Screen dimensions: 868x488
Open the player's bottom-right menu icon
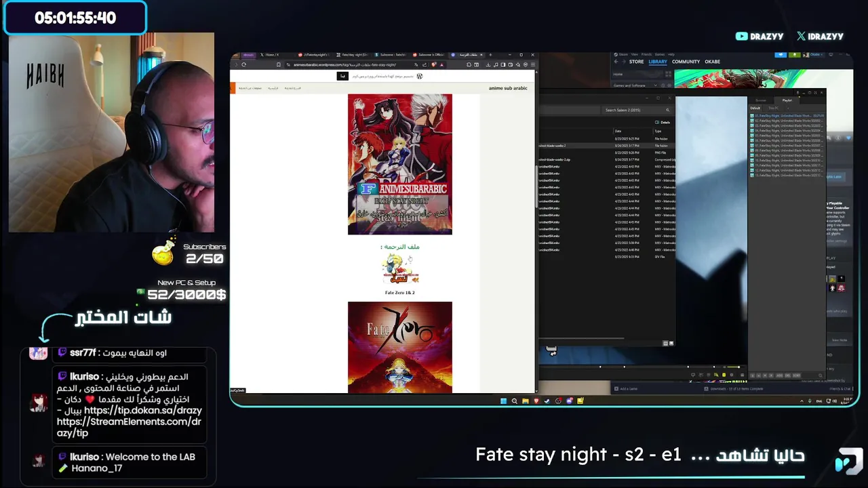742,375
